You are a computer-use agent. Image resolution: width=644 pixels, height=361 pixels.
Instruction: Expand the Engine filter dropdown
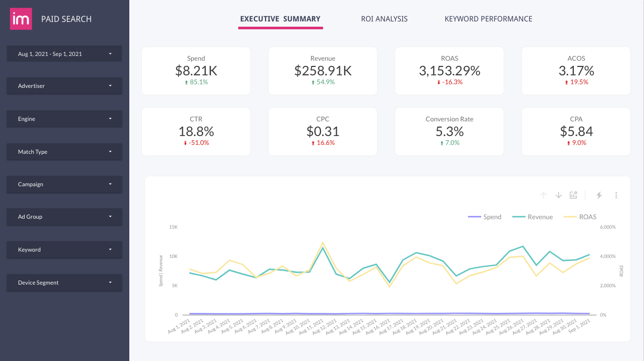[64, 119]
